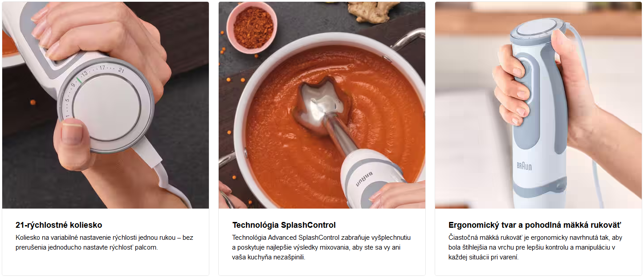The height and width of the screenshot is (279, 644).
Task: Click the green speed indicator mark on dial
Action: 79,80
